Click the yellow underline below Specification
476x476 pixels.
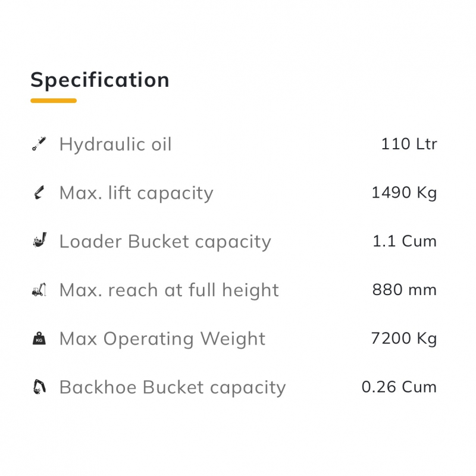[x=54, y=101]
